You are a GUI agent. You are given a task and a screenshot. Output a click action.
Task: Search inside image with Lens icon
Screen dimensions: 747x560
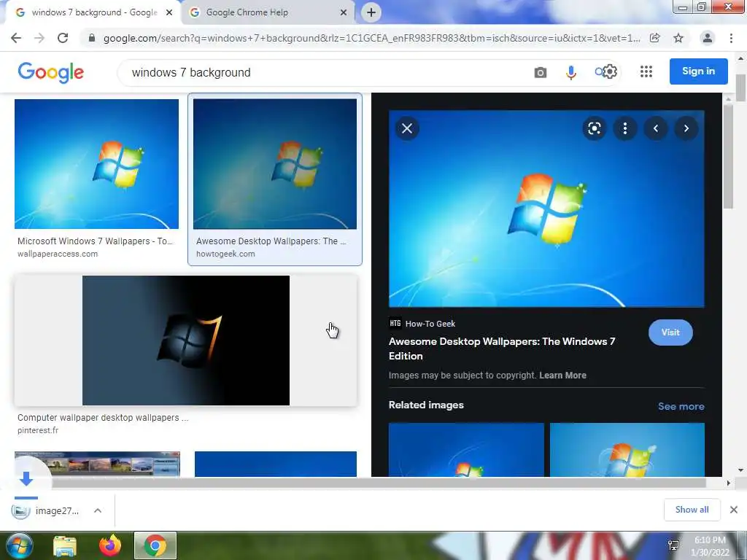594,128
